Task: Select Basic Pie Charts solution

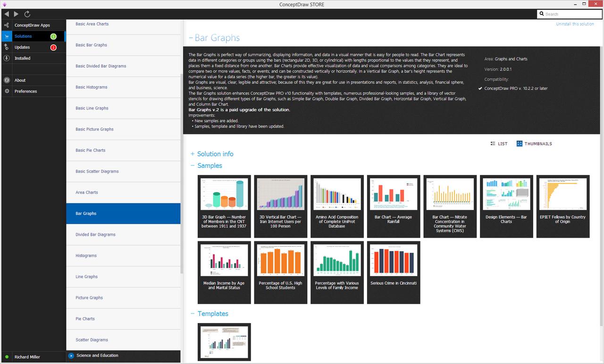Action: (x=123, y=150)
